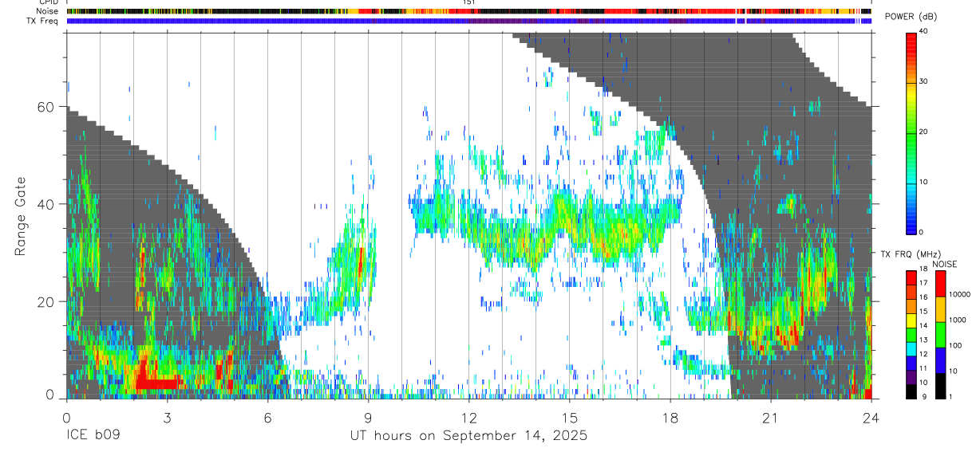Click the 'Noise' strip label at top left
The height and width of the screenshot is (452, 980).
coord(49,12)
